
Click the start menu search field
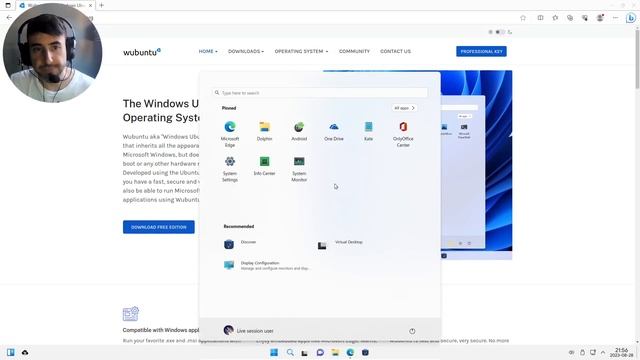point(320,93)
